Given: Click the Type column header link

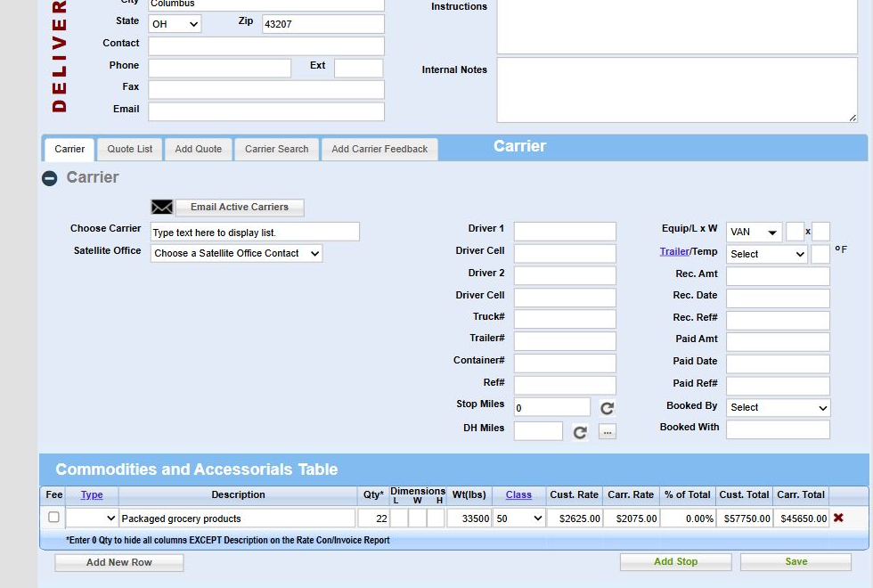Looking at the screenshot, I should point(92,495).
